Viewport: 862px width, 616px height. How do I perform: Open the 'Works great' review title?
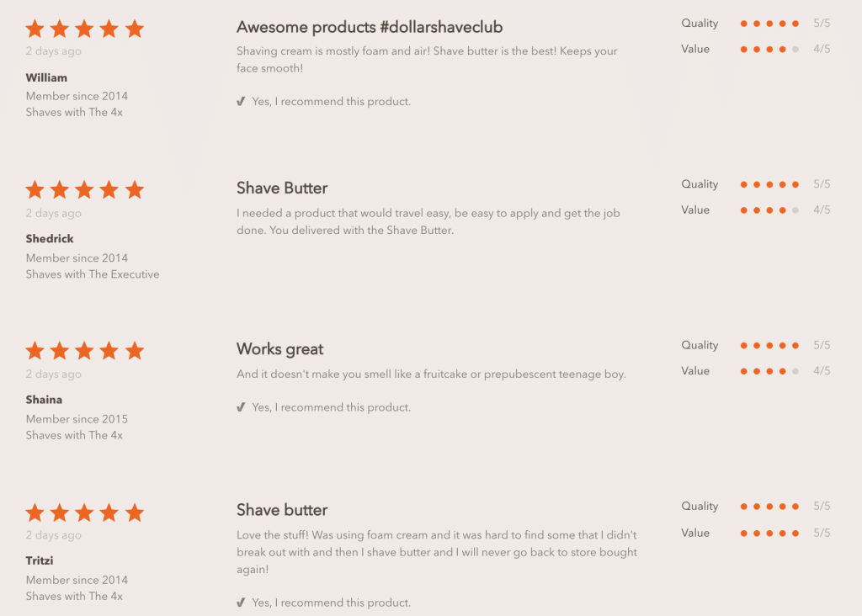(x=280, y=349)
